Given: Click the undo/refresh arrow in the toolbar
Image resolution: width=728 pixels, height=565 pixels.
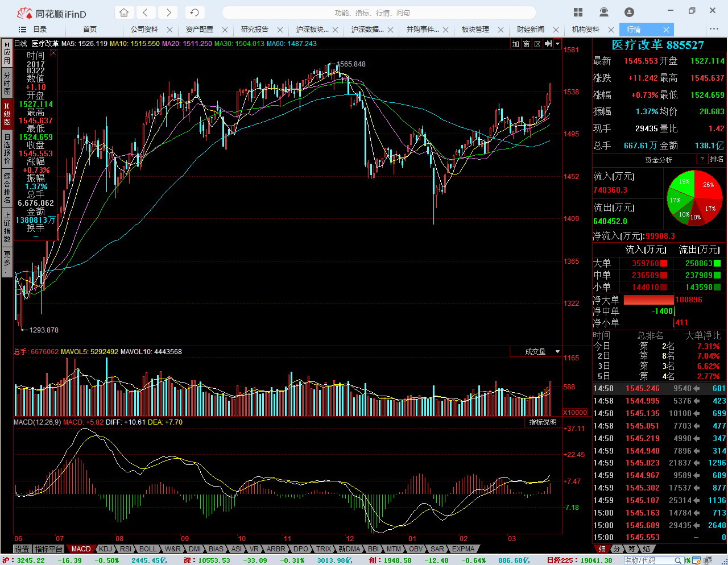Looking at the screenshot, I should click(x=195, y=13).
